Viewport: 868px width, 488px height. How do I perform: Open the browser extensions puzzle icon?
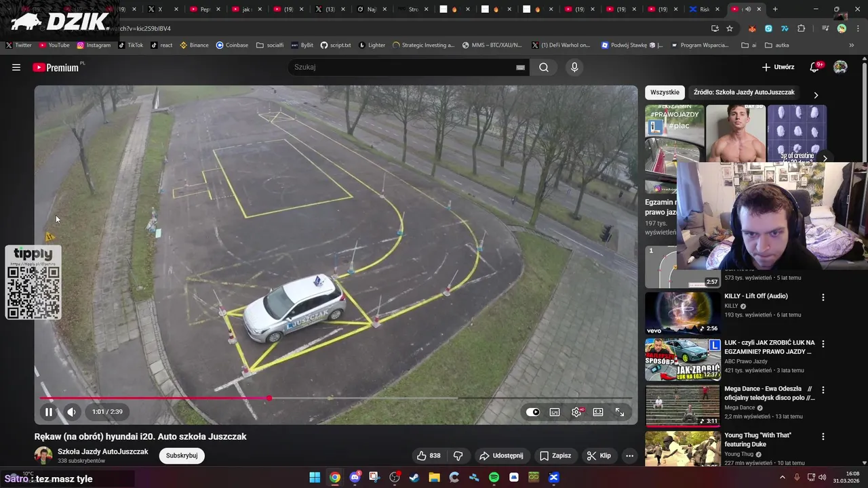(802, 28)
